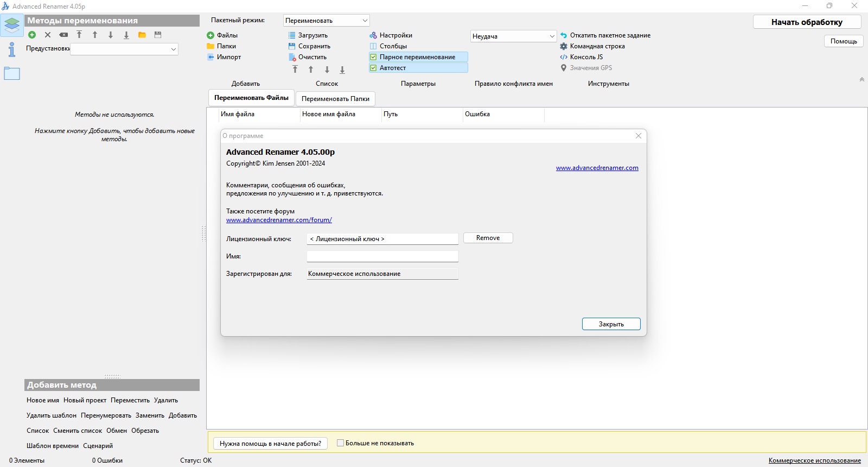The height and width of the screenshot is (467, 868).
Task: Move list item down under Очистить
Action: (327, 70)
